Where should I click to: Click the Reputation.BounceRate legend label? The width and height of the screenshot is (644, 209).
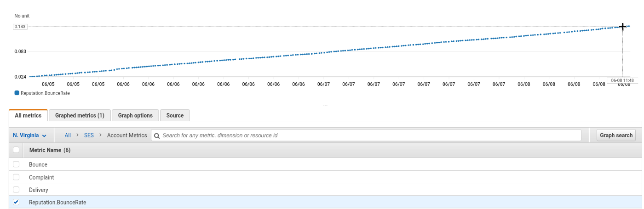click(45, 93)
